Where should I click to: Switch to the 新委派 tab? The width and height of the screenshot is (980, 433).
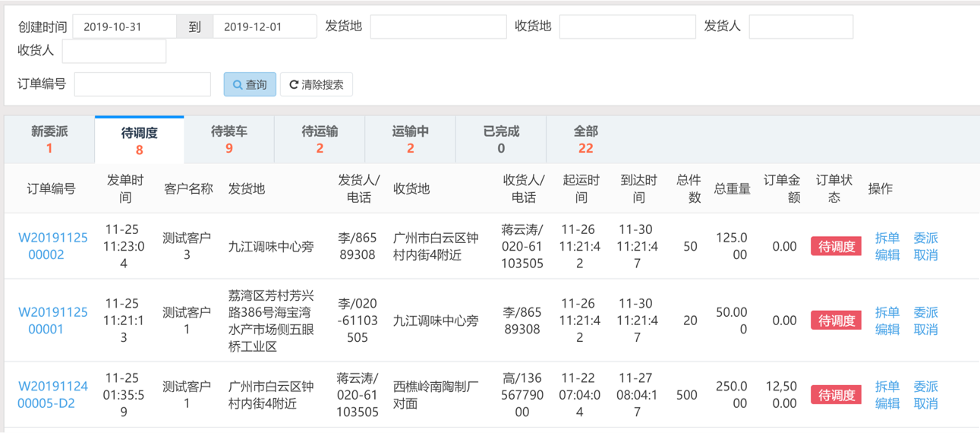49,140
